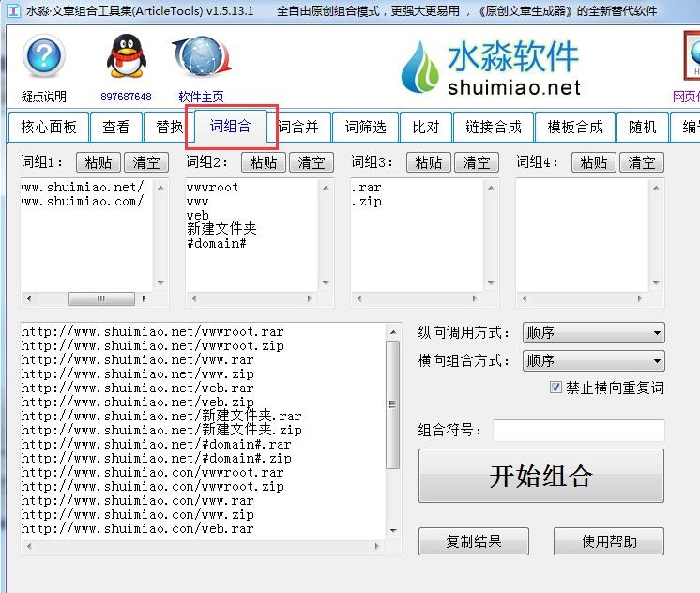Click the globe software homepage icon
The height and width of the screenshot is (593, 700).
pos(201,58)
